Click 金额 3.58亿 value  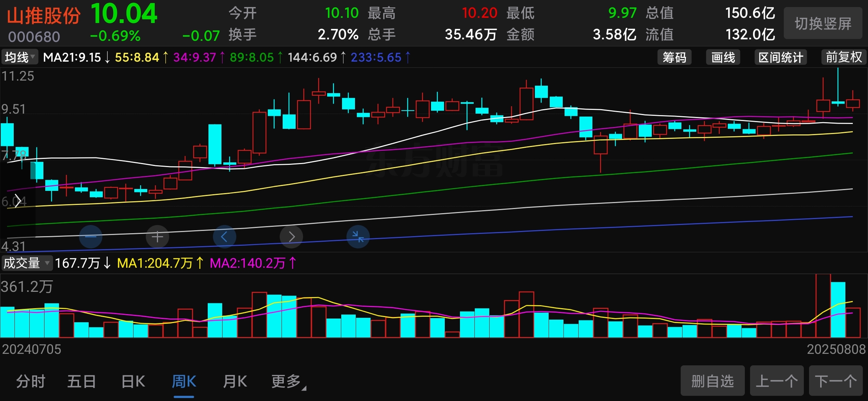614,35
